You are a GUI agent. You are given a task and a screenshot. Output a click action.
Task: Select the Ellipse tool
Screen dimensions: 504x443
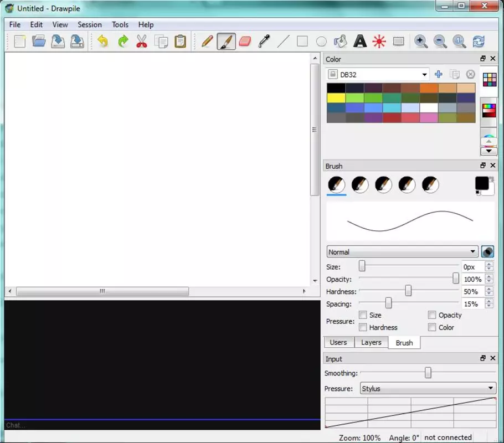321,42
